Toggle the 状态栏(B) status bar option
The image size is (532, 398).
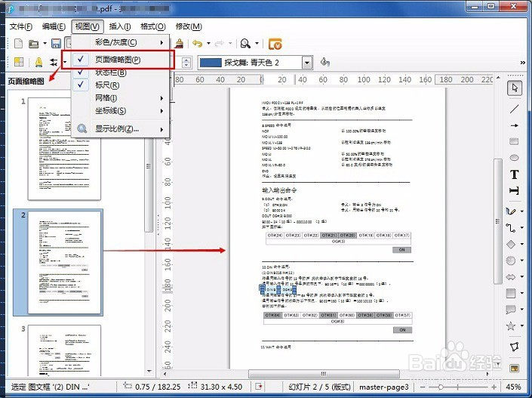(x=121, y=73)
